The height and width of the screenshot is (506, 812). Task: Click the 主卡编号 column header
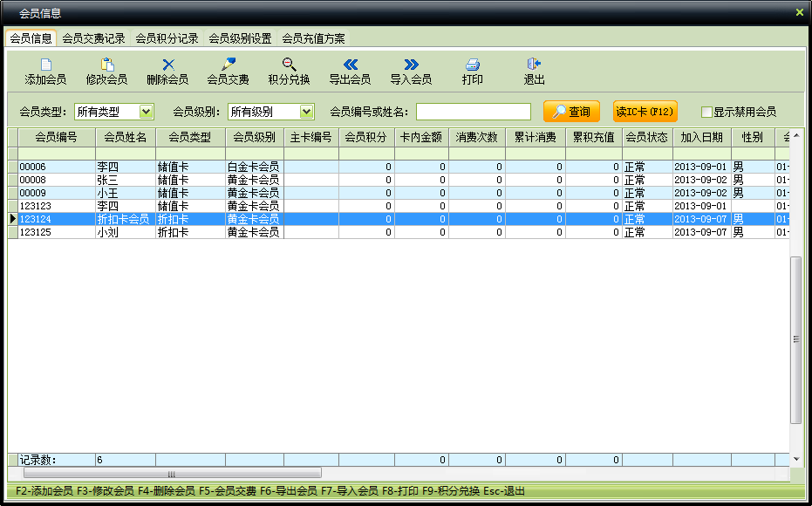(310, 137)
